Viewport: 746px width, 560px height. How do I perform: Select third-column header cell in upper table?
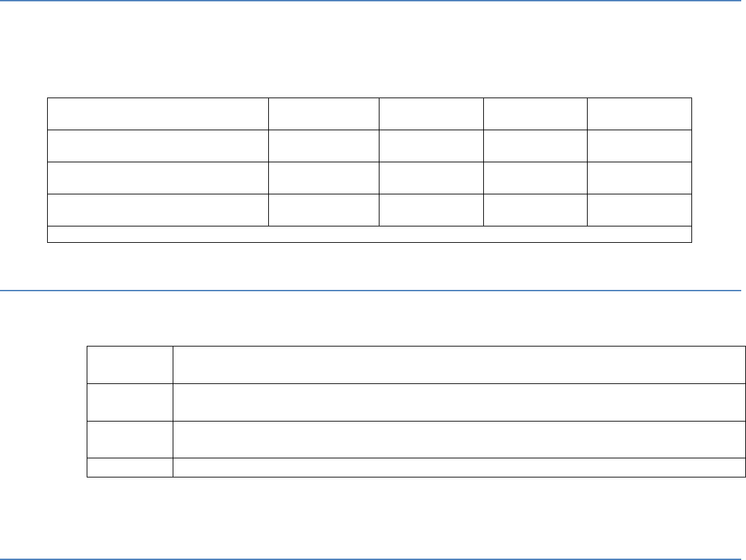431,114
